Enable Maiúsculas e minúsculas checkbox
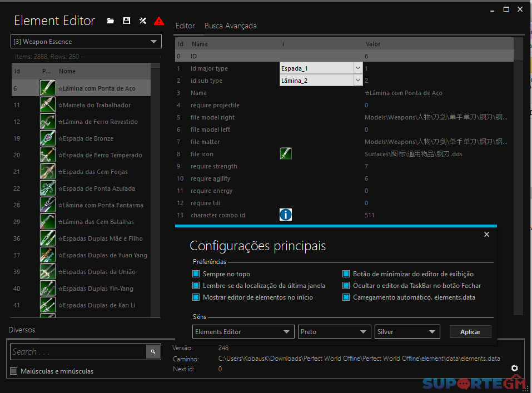This screenshot has height=393, width=532. tap(13, 371)
